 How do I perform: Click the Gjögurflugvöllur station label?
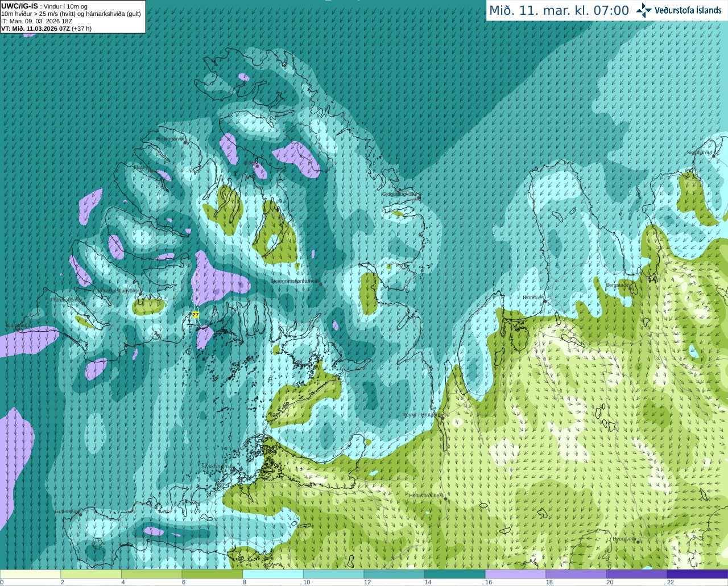(400, 195)
